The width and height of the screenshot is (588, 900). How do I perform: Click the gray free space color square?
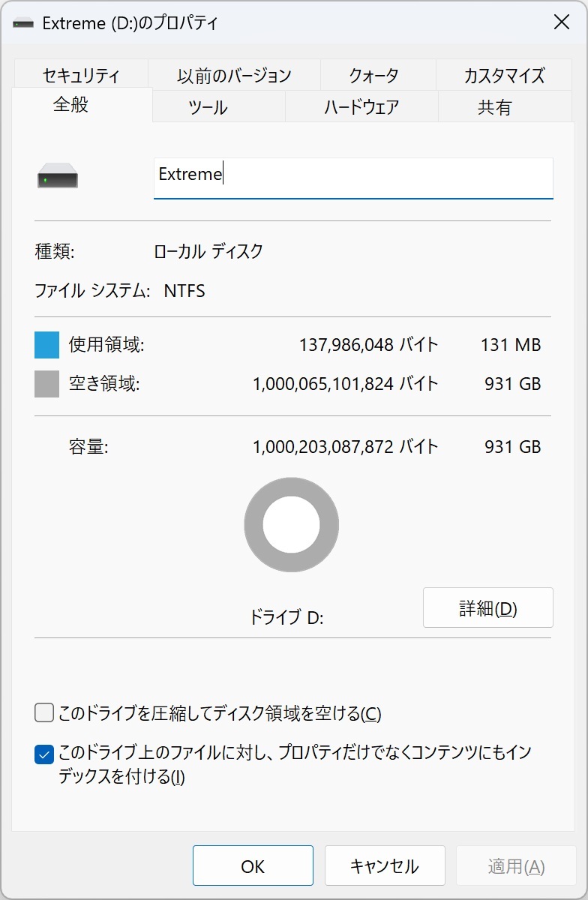point(46,384)
